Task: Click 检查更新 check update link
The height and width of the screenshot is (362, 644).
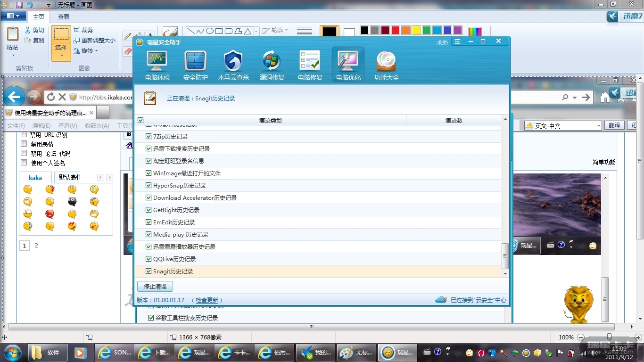Action: click(x=207, y=300)
